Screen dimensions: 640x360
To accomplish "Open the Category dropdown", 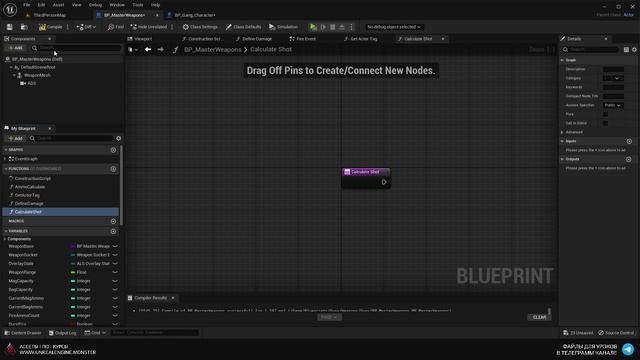I will (613, 78).
